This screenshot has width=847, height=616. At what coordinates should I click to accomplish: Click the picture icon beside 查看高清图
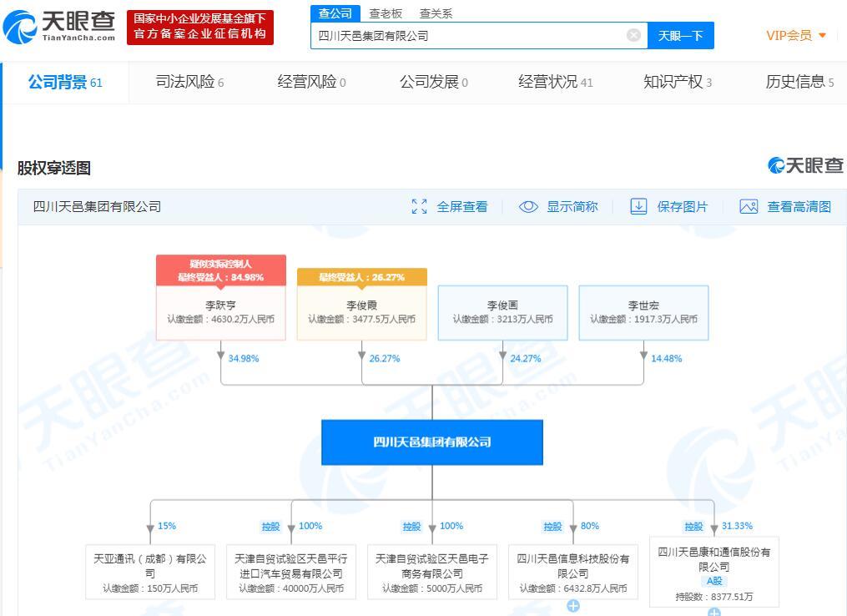tap(749, 206)
